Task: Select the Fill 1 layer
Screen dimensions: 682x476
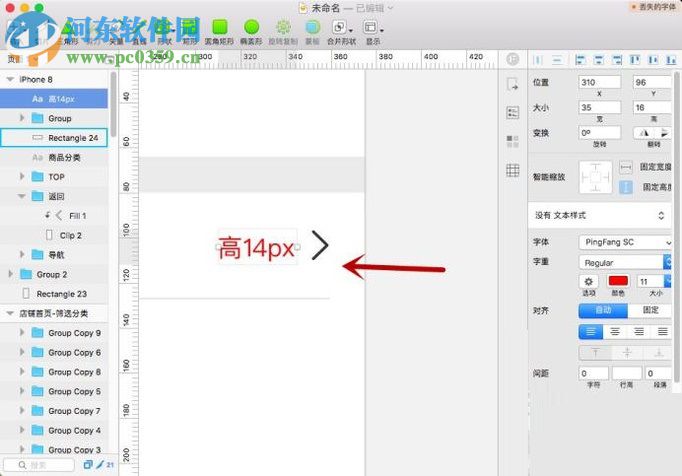Action: 54,215
